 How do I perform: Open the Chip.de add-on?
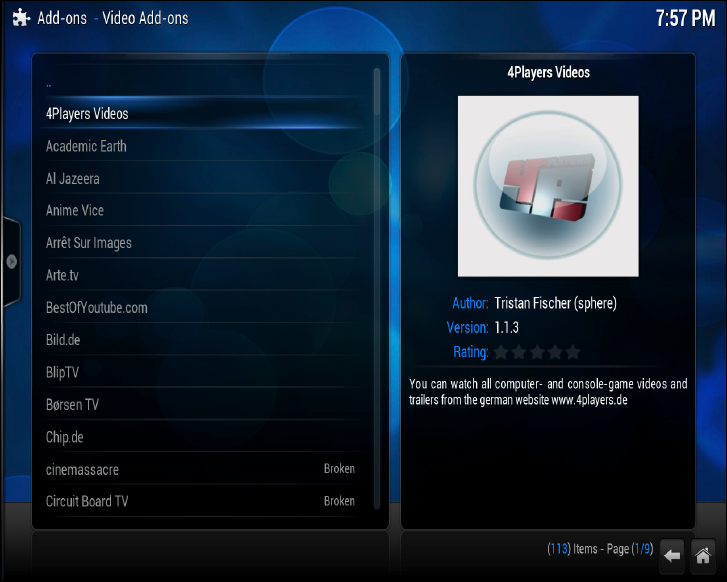(x=204, y=437)
